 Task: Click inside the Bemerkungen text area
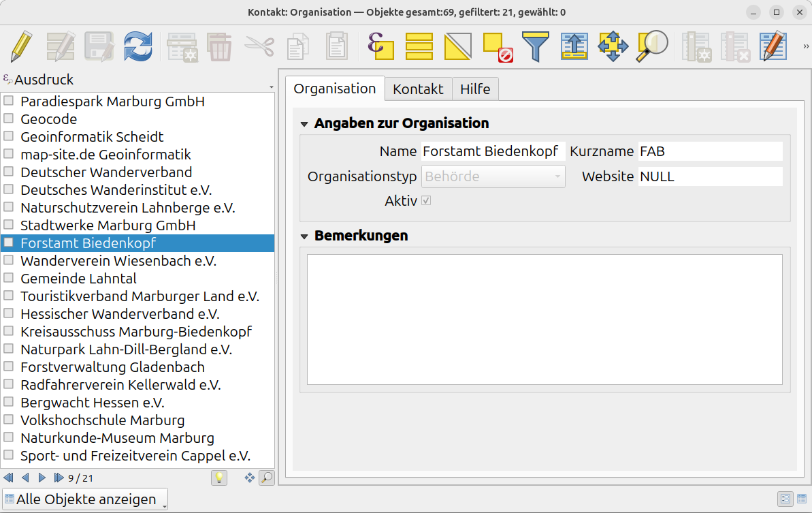pos(545,320)
